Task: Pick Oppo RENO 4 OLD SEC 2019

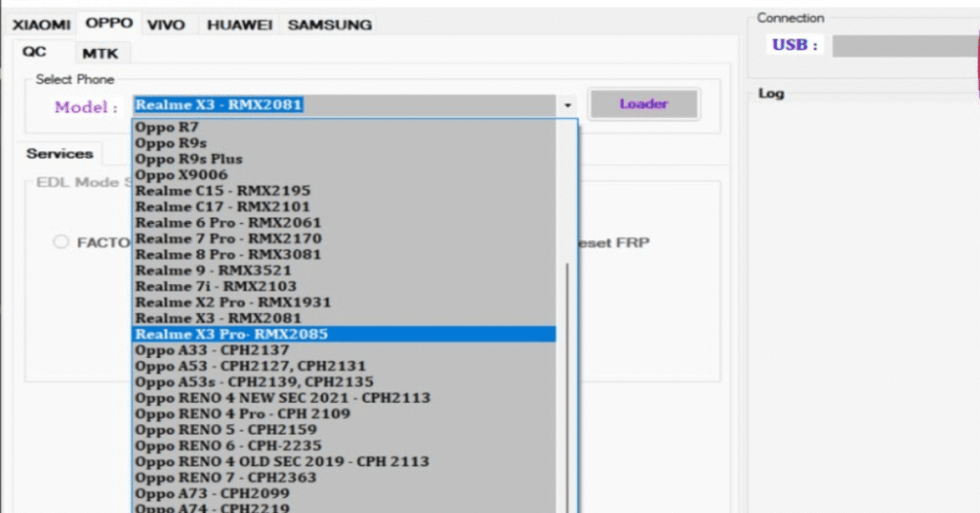Action: 345,461
